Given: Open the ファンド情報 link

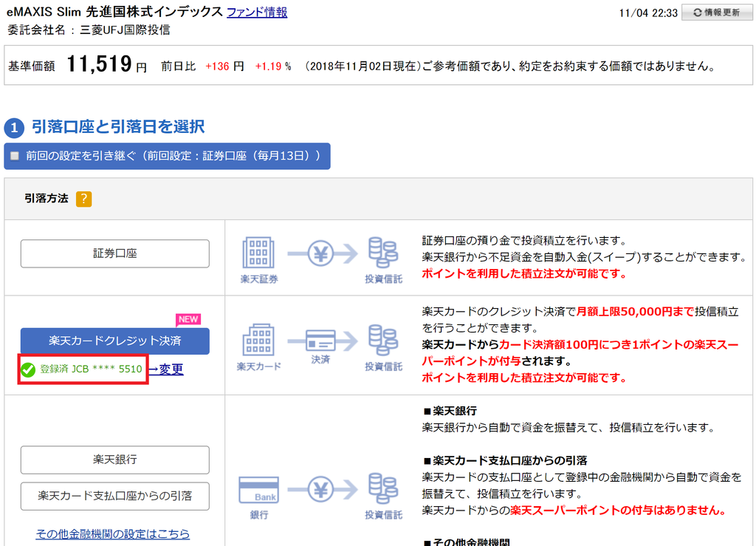Looking at the screenshot, I should coord(256,12).
